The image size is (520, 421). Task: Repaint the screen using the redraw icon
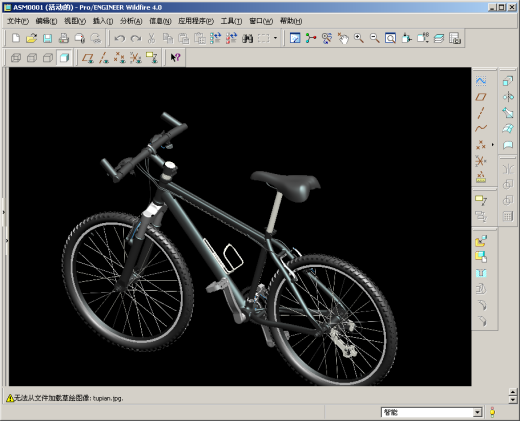pyautogui.click(x=295, y=38)
